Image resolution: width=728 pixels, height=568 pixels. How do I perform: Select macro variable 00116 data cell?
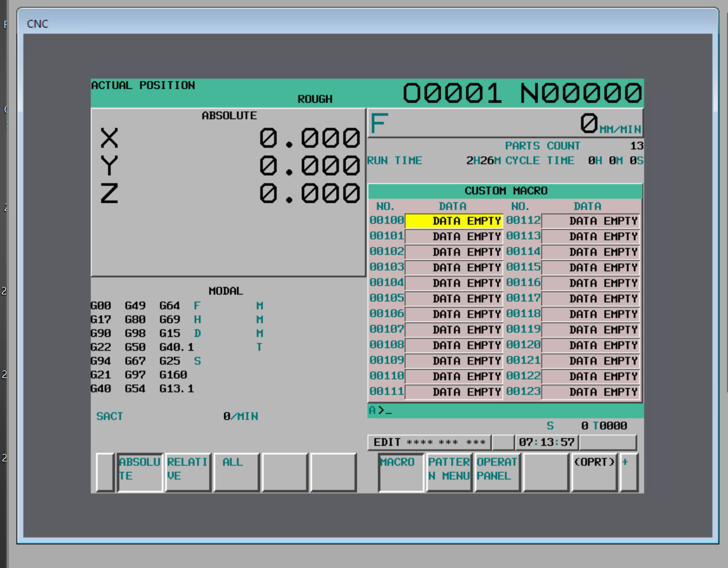(x=591, y=283)
